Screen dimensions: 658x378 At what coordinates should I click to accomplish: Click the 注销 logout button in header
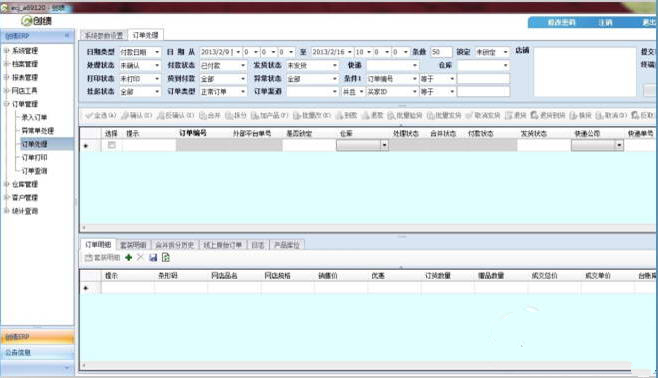[605, 23]
